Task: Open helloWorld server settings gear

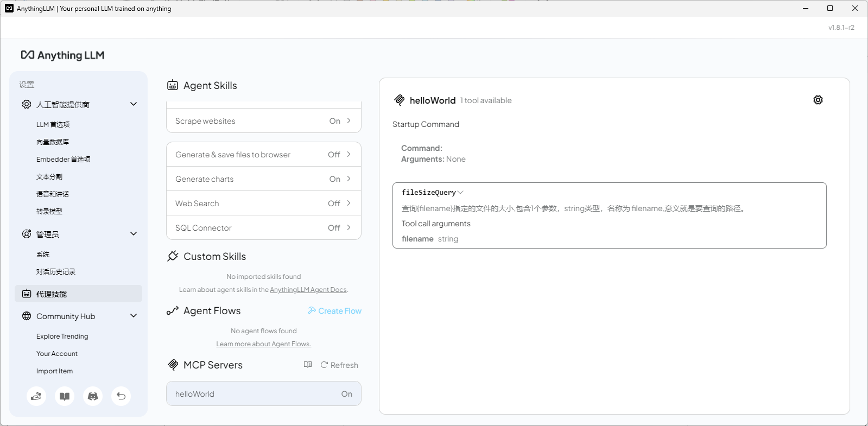Action: point(818,100)
